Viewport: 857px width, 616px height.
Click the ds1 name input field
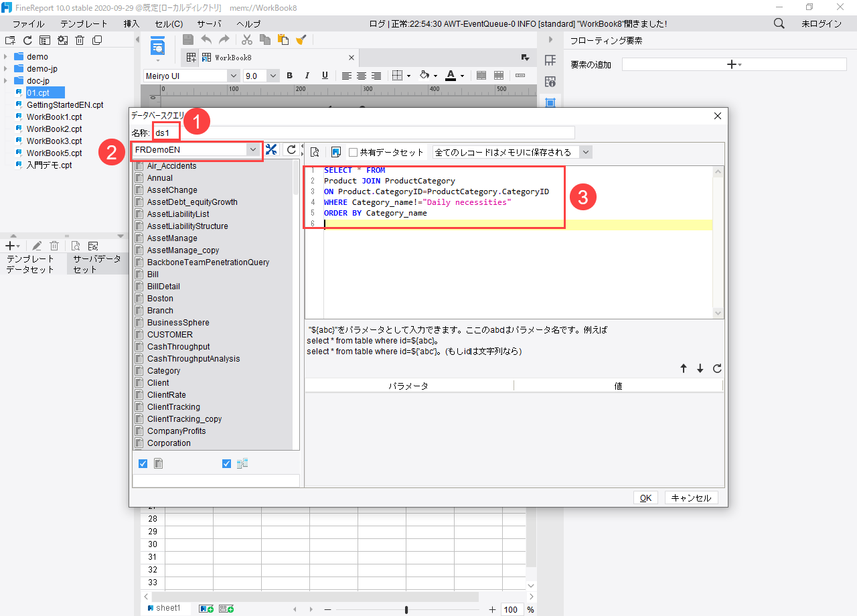(x=364, y=133)
